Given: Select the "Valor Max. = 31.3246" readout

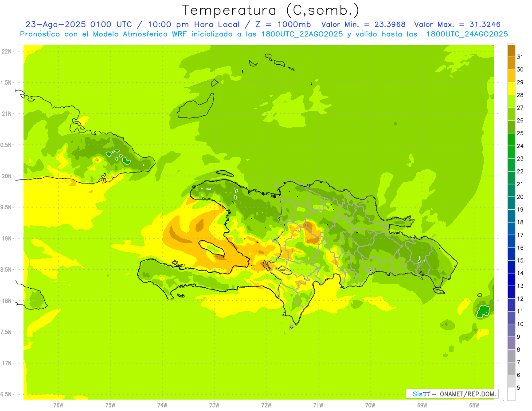Looking at the screenshot, I should coord(457,24).
